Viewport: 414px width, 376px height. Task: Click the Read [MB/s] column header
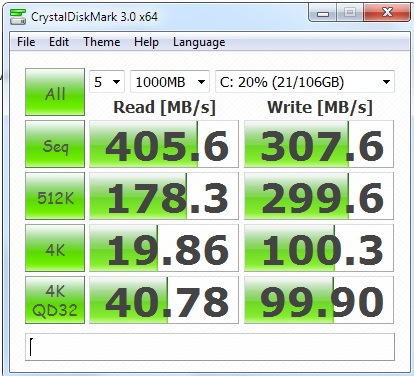(x=164, y=107)
